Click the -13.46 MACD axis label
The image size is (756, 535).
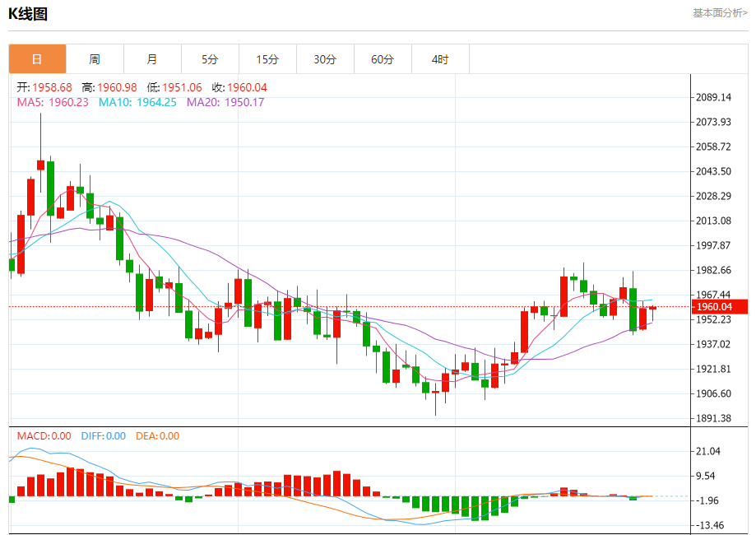coord(709,525)
